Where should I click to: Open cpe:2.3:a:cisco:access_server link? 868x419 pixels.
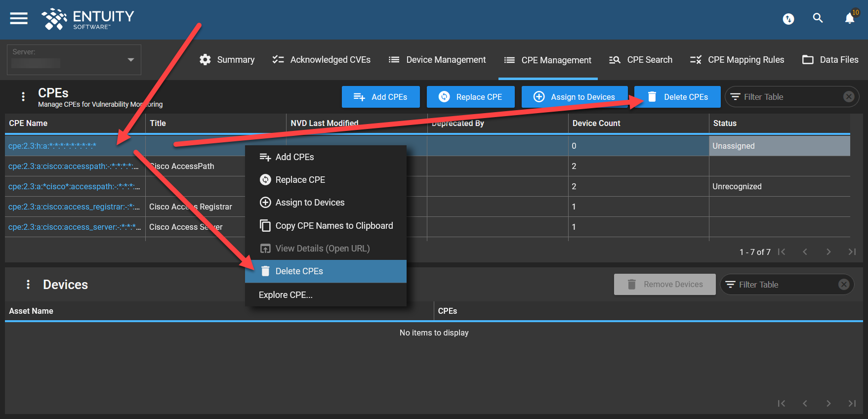pyautogui.click(x=75, y=227)
